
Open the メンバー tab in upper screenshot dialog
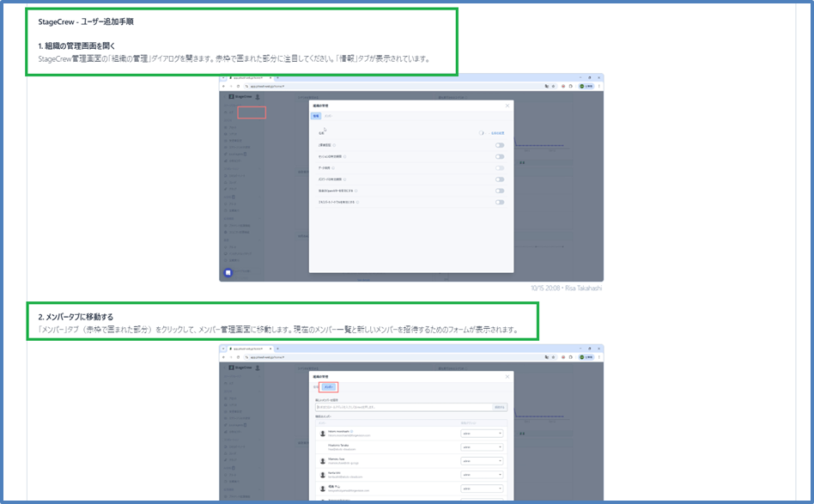tap(328, 116)
